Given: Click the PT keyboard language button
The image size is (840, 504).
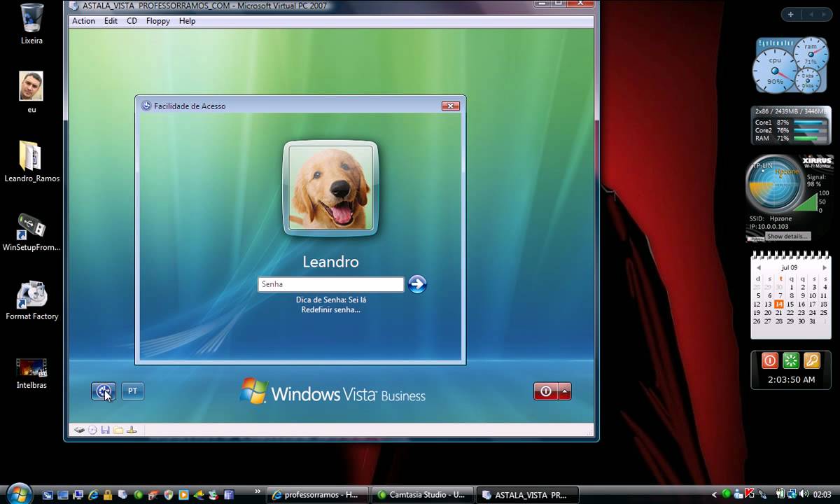Looking at the screenshot, I should point(132,391).
